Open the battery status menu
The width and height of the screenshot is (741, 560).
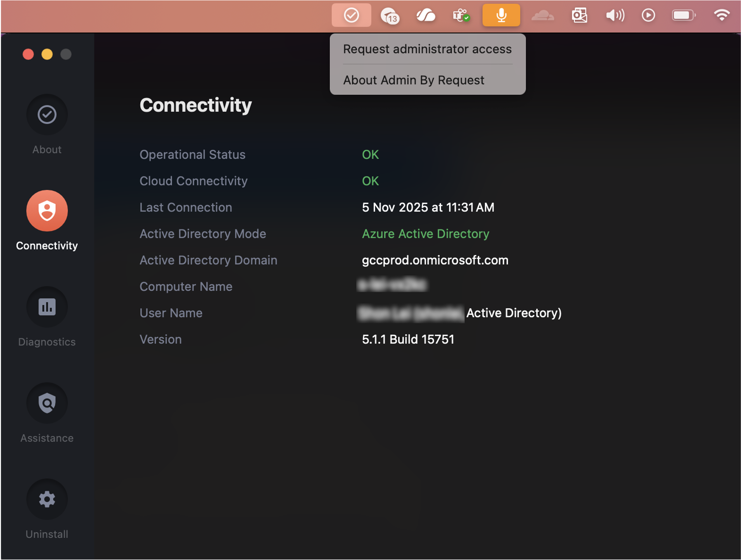[x=684, y=15]
